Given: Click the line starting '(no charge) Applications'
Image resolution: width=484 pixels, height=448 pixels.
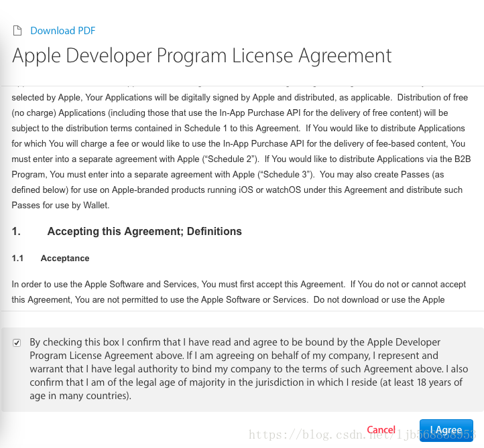Looking at the screenshot, I should pyautogui.click(x=230, y=113).
